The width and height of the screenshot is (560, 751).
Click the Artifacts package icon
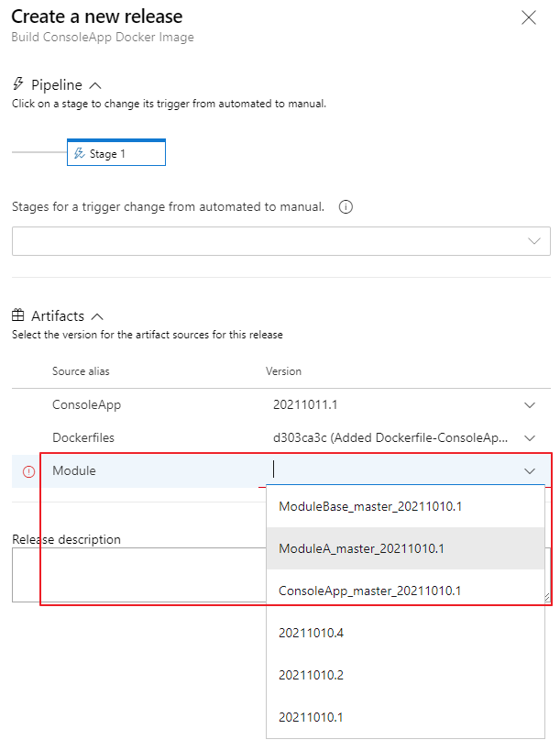(x=18, y=315)
